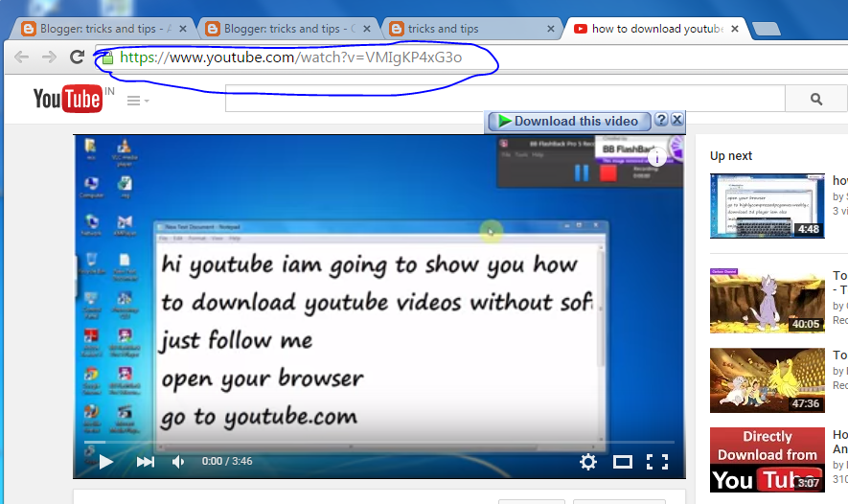The width and height of the screenshot is (848, 504).
Task: Click the 0:00 / 3:46 time display
Action: [x=227, y=461]
